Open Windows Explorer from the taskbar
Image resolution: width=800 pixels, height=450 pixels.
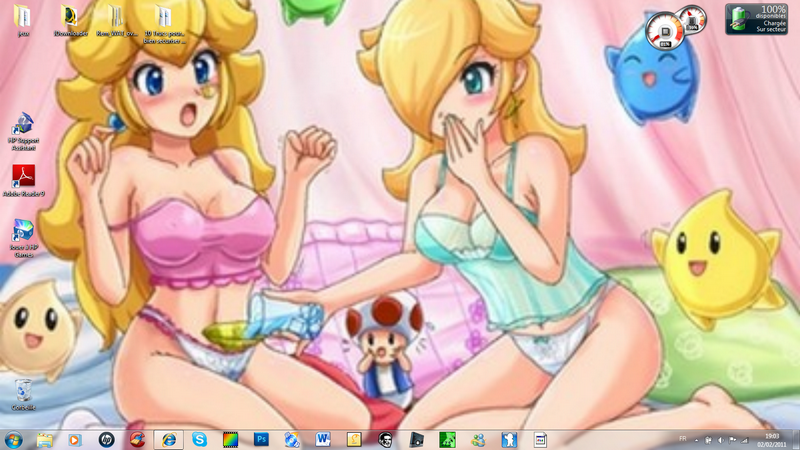44,439
